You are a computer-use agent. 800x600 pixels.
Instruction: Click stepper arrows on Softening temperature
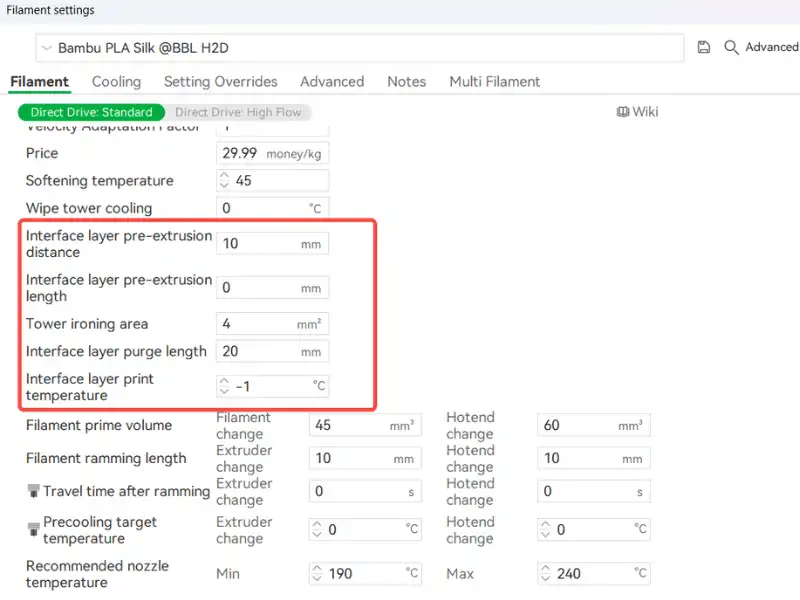click(224, 181)
